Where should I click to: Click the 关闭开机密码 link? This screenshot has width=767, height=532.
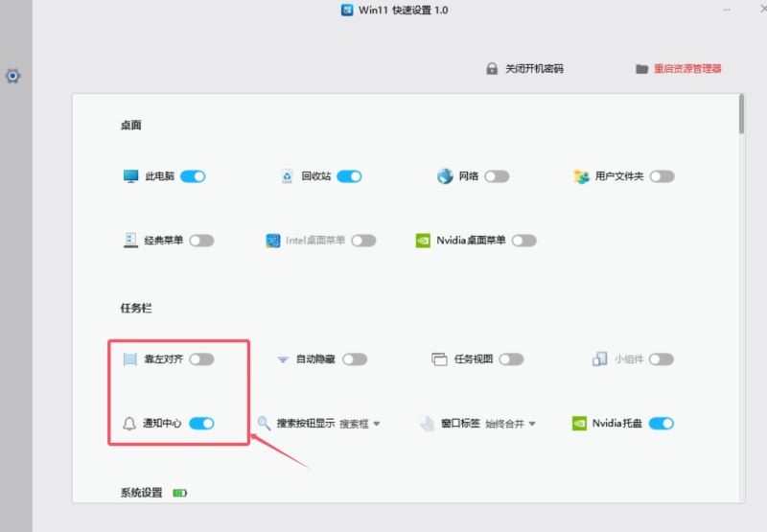(x=534, y=69)
